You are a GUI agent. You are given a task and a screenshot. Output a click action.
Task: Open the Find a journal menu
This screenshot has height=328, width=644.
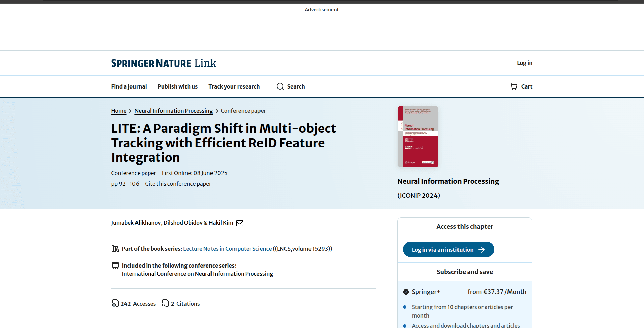[129, 86]
